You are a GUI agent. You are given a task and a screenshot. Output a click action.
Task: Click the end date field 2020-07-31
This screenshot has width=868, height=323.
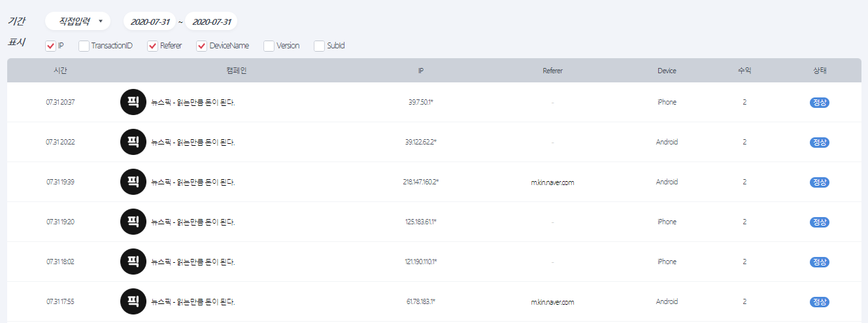[211, 22]
